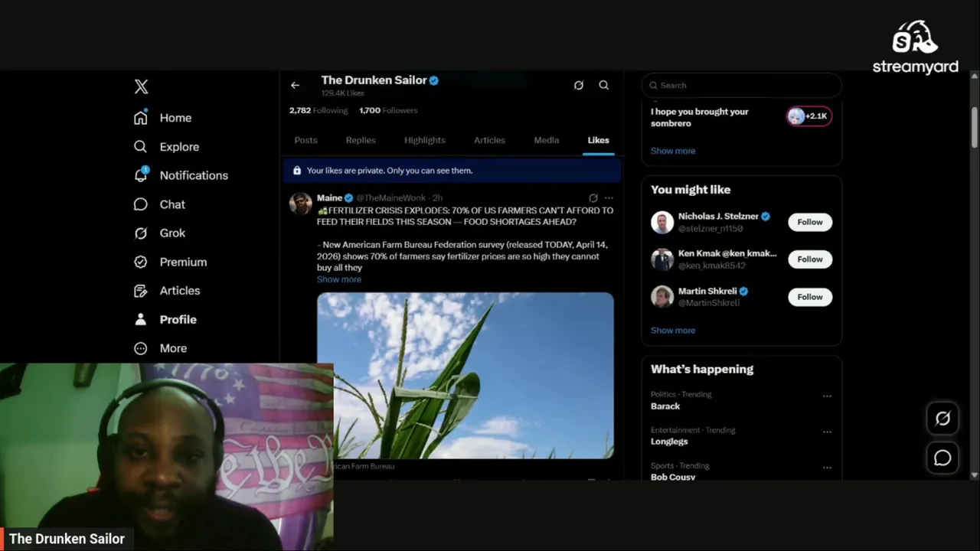Click Nicholas J. Stelzner's avatar
Image resolution: width=980 pixels, height=551 pixels.
[x=662, y=222]
